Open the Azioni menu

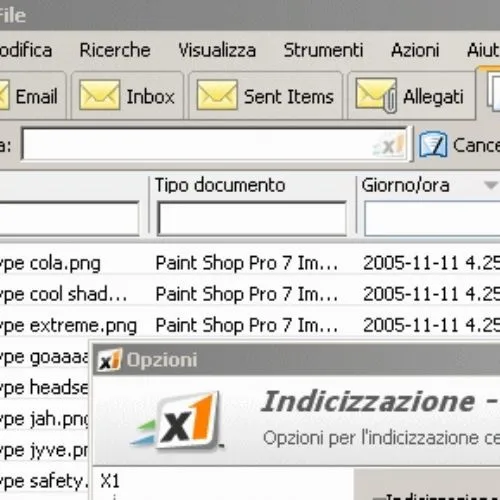[415, 50]
